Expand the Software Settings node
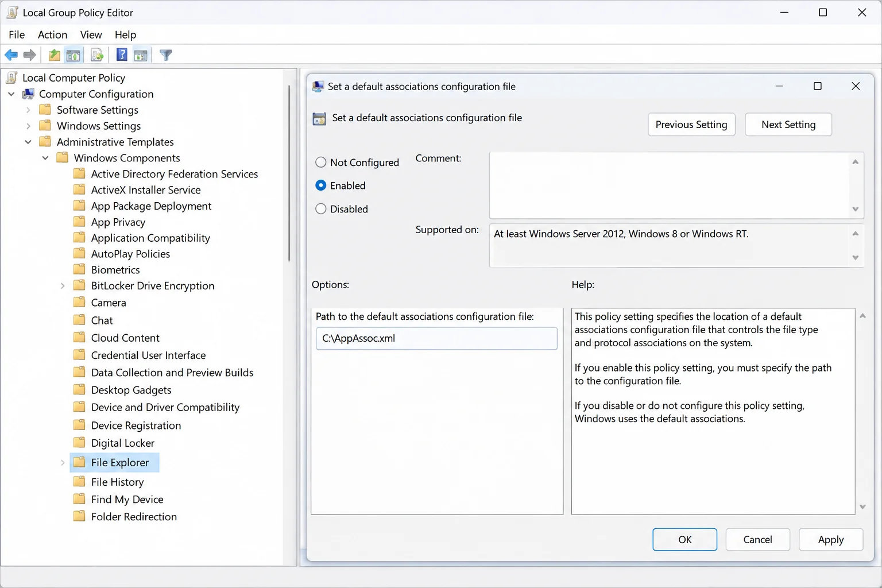The width and height of the screenshot is (882, 588). tap(28, 110)
